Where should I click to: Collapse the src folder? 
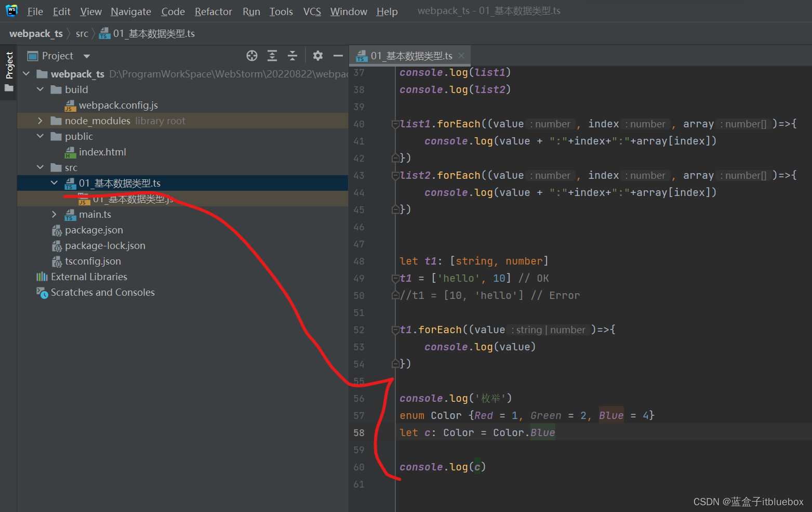[41, 167]
